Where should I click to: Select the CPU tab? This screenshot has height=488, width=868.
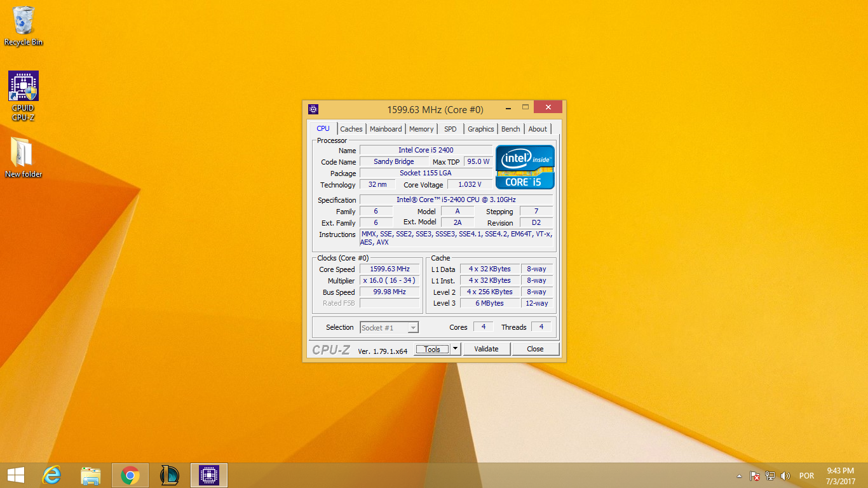coord(323,128)
